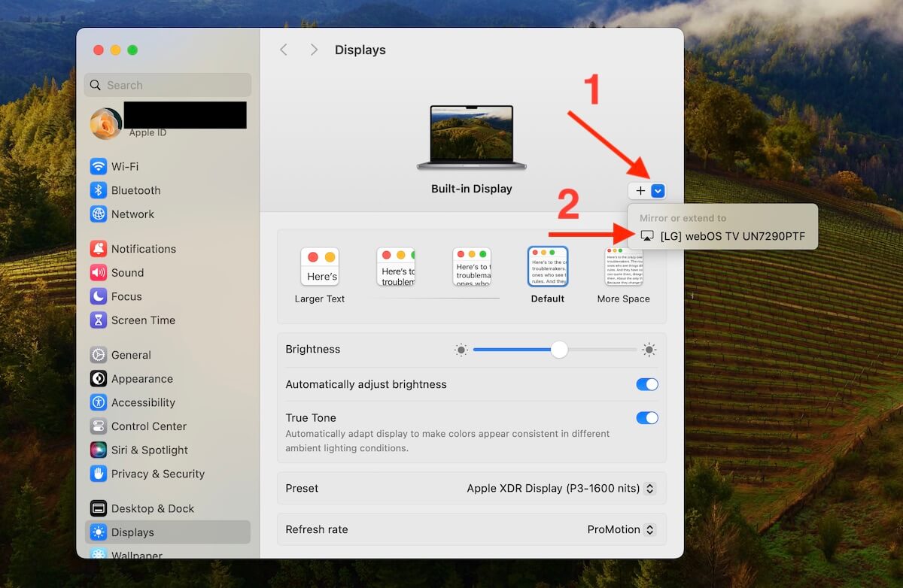Click the 'Displays' window title

360,50
